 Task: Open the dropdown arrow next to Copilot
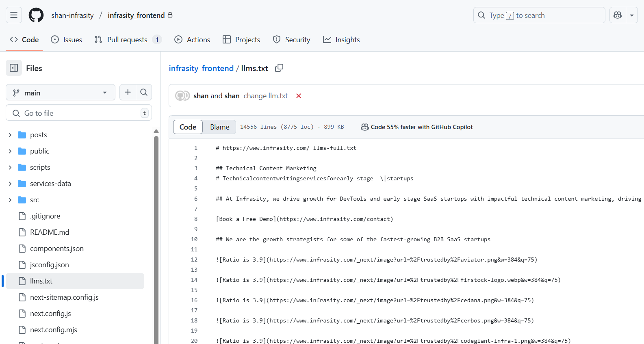click(x=632, y=15)
